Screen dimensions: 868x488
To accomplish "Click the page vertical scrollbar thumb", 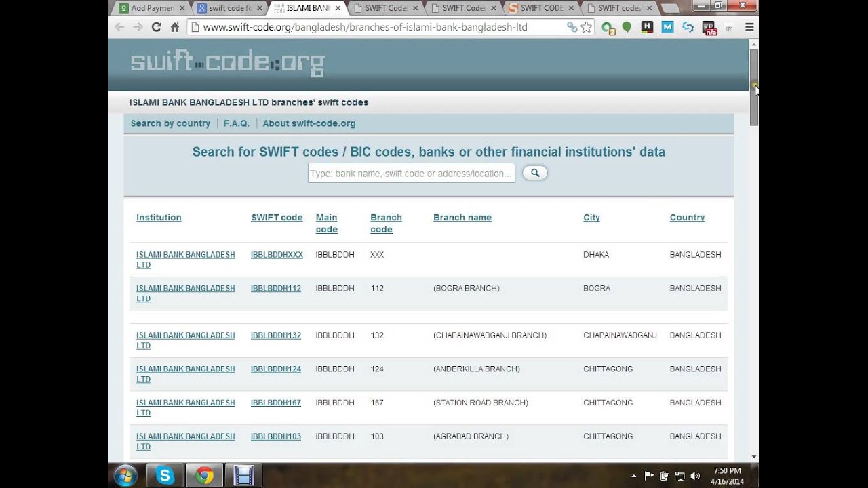I will point(754,87).
